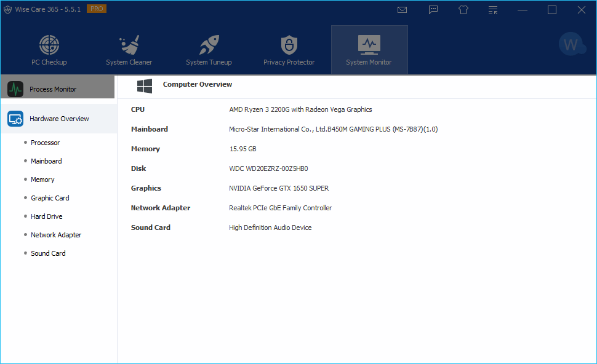Image resolution: width=597 pixels, height=364 pixels.
Task: Open the Mainboard details item
Action: 46,161
